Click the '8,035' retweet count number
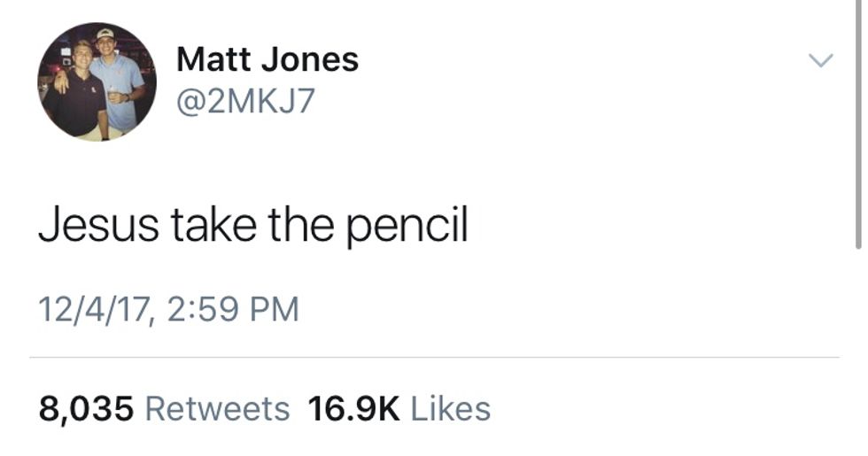This screenshot has height=456, width=868. click(86, 408)
